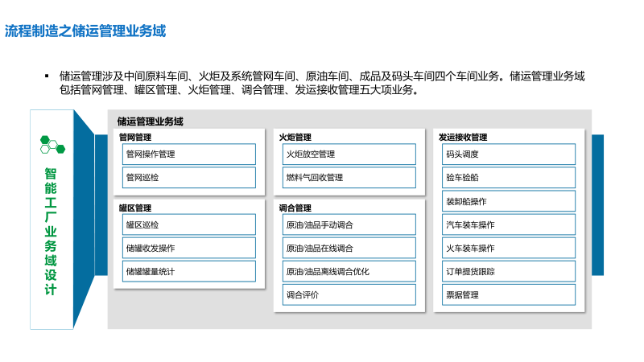Select the 订单提货跟踪 item
This screenshot has height=362, width=644.
(x=509, y=271)
